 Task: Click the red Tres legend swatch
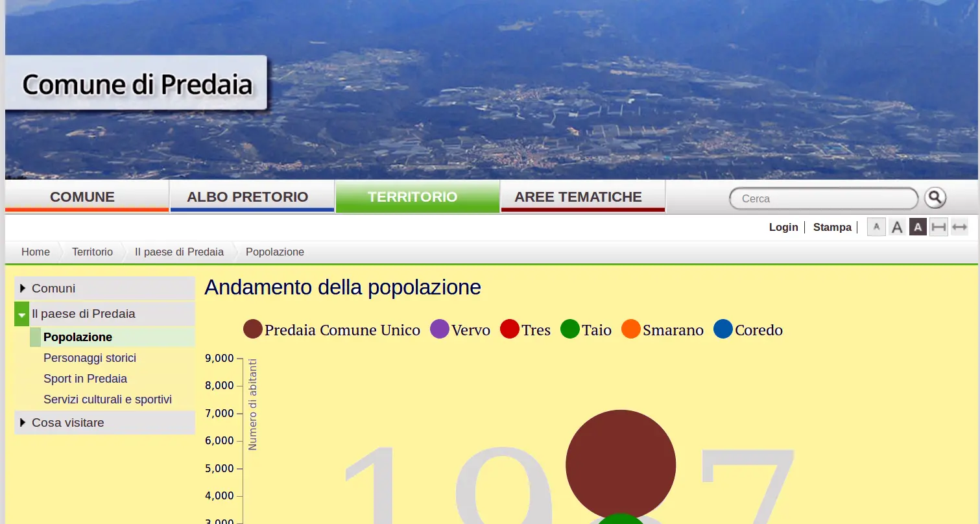coord(510,329)
